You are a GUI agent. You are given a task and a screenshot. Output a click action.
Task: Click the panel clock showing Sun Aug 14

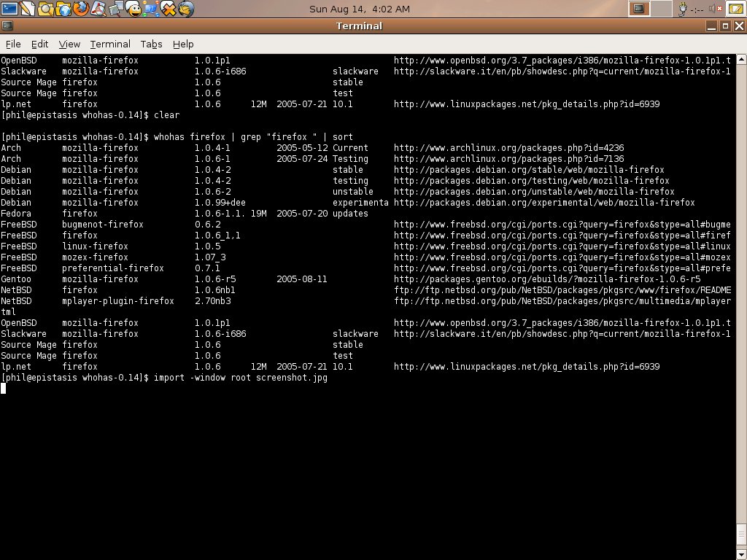[360, 9]
